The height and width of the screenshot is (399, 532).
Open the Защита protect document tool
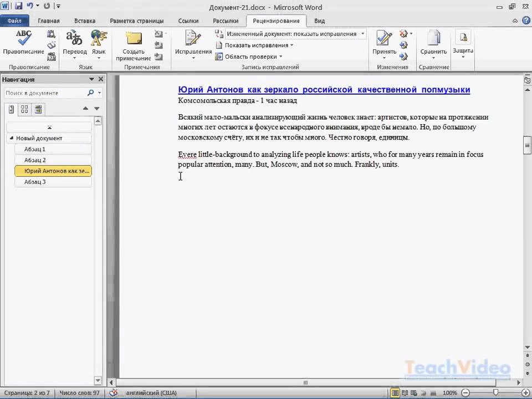tap(463, 44)
